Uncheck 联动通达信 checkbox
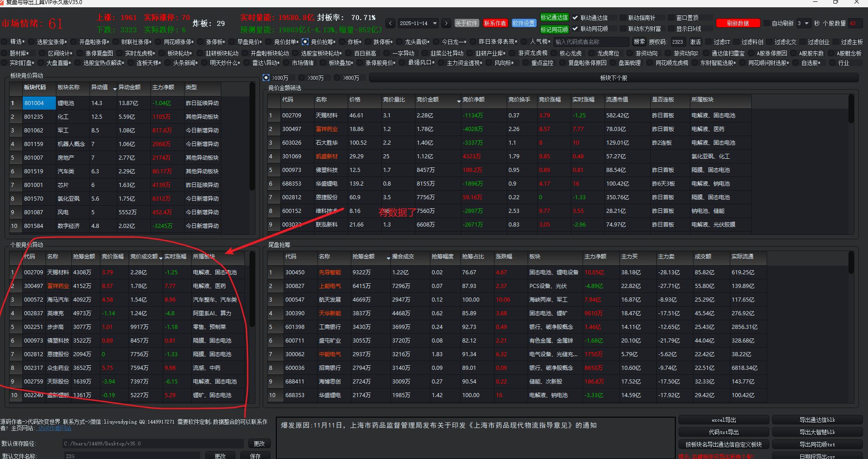Viewport: 868px width, 459px height. coord(575,18)
